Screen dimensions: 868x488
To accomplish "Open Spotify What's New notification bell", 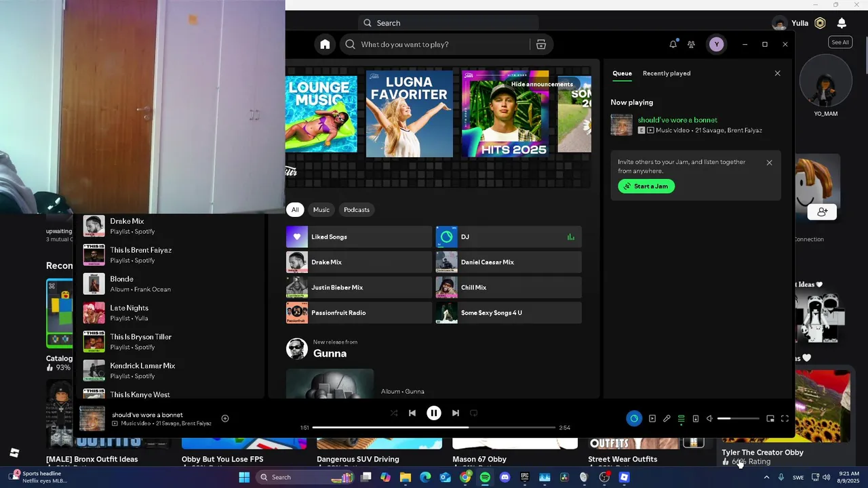I will tap(673, 44).
